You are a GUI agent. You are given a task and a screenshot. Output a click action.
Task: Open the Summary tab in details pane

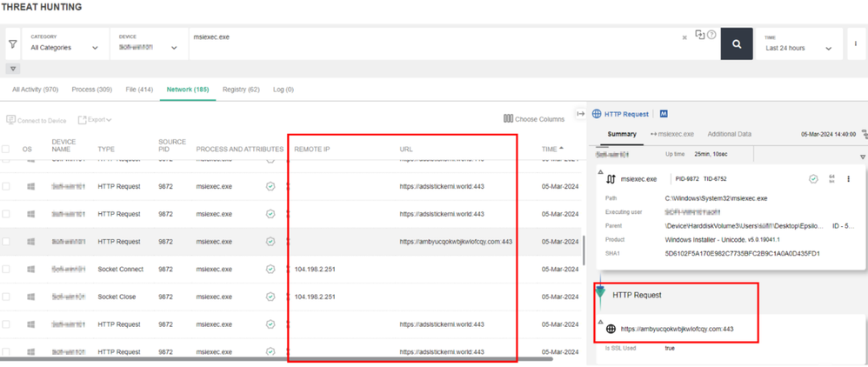(x=622, y=134)
